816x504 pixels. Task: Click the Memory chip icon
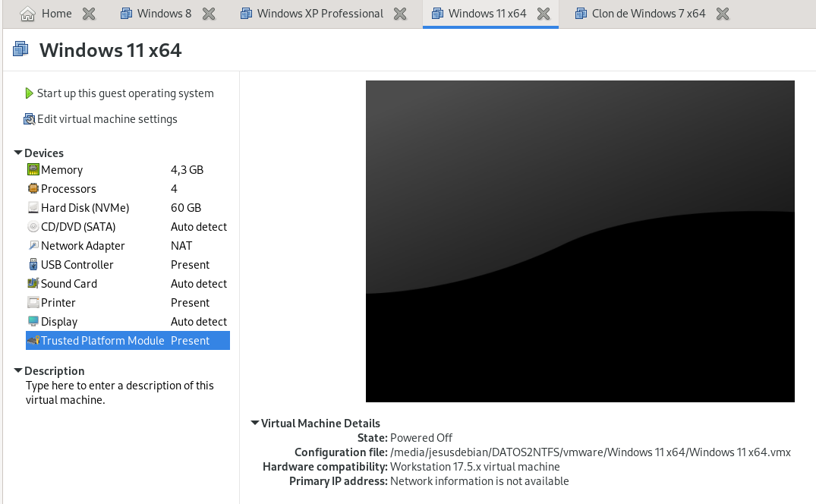[x=33, y=169]
